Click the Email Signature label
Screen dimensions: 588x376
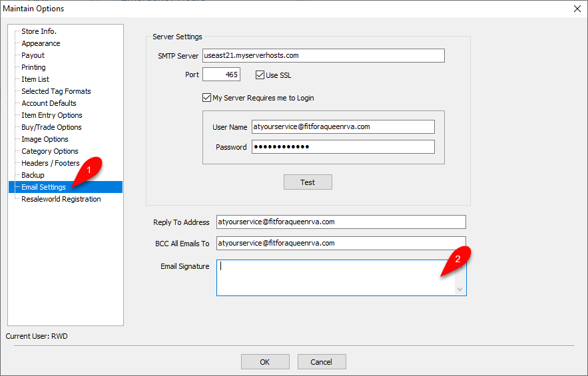point(185,267)
